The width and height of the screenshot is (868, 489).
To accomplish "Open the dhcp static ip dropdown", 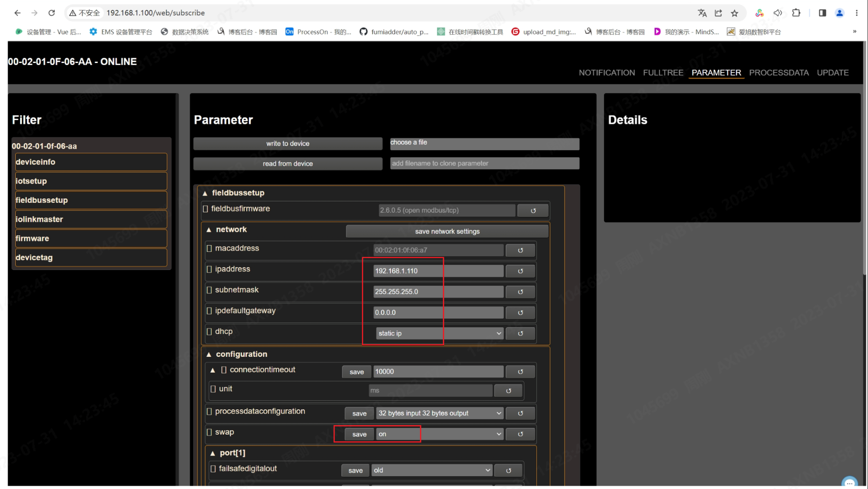I will tap(439, 333).
